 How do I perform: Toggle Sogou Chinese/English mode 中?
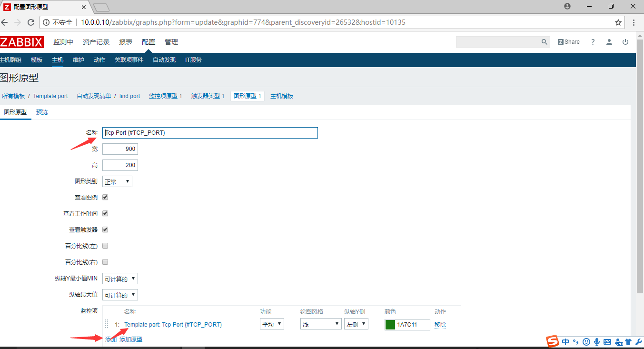tap(565, 342)
